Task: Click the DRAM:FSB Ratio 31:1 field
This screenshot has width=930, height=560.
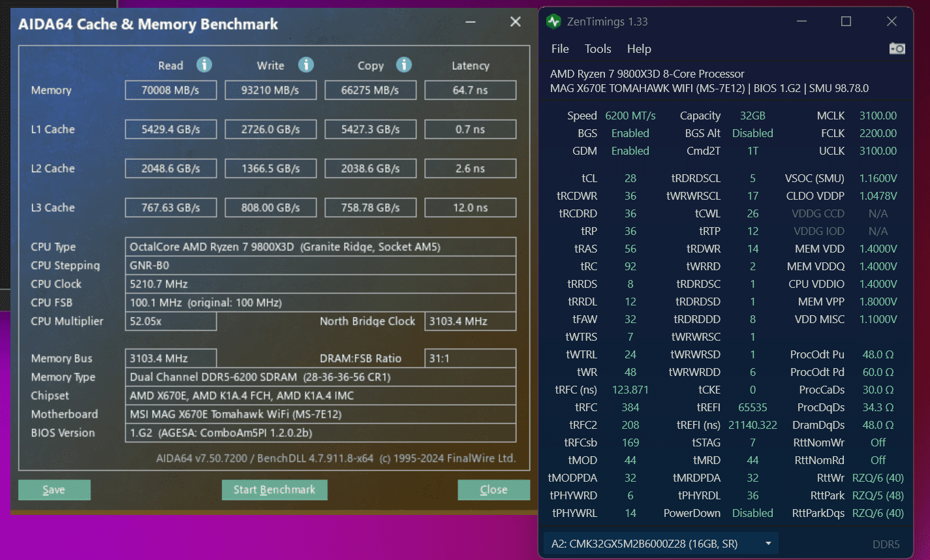Action: coord(471,358)
